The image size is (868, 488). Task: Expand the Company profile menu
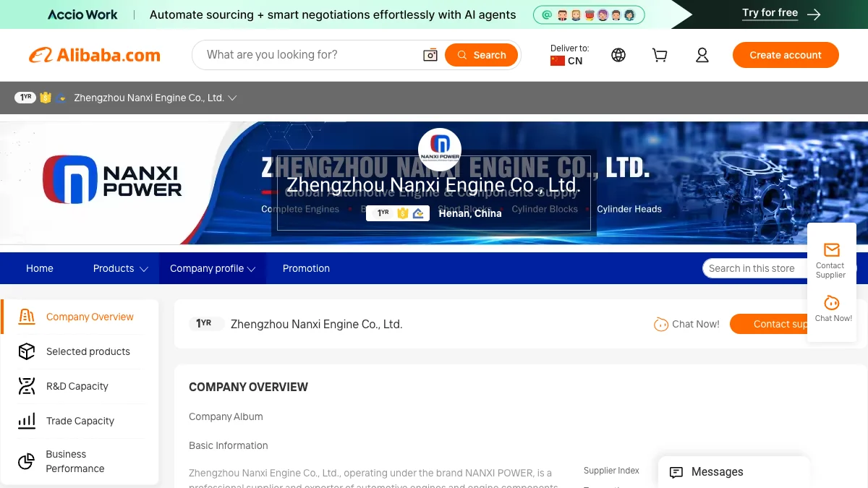(213, 268)
